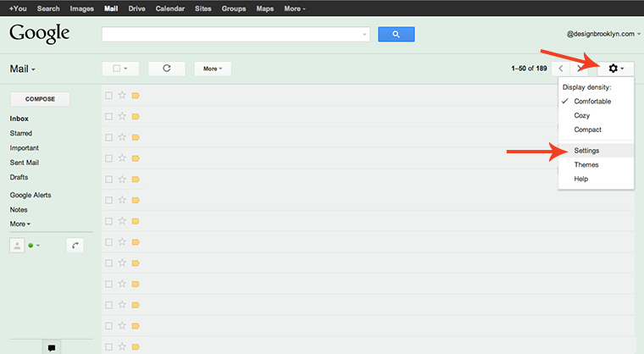Star the fourth email row
The height and width of the screenshot is (354, 644).
[x=122, y=158]
